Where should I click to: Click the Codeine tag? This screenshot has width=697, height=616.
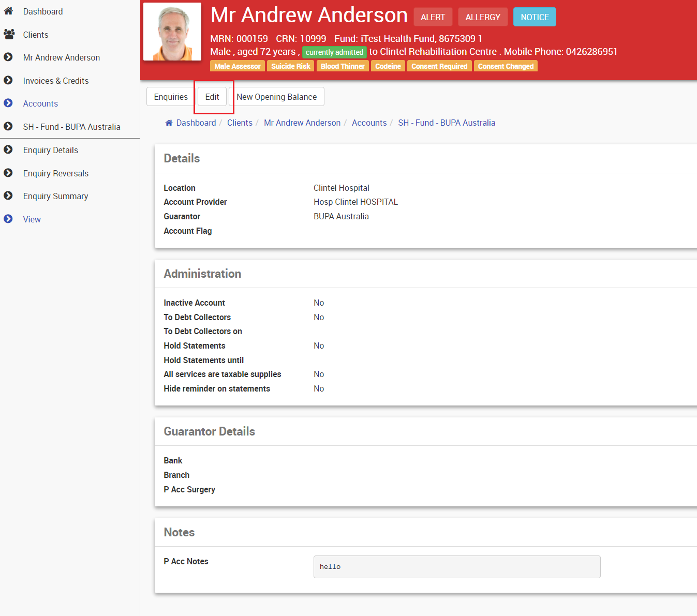(x=388, y=66)
